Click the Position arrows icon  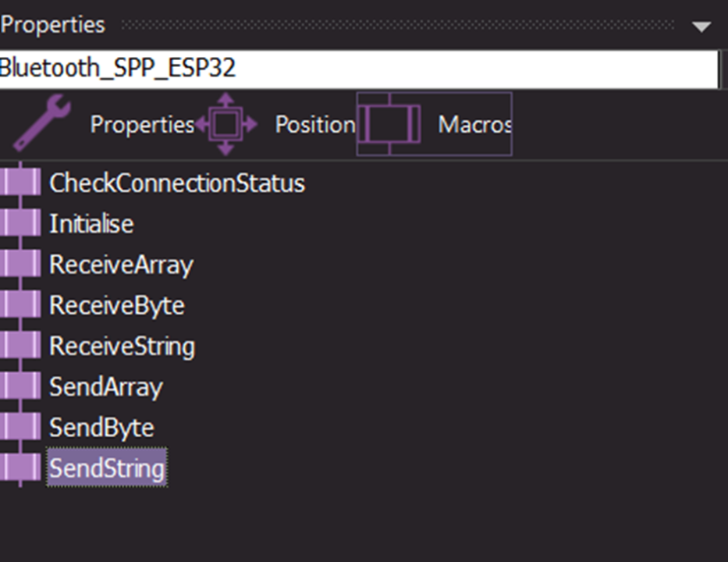[226, 124]
